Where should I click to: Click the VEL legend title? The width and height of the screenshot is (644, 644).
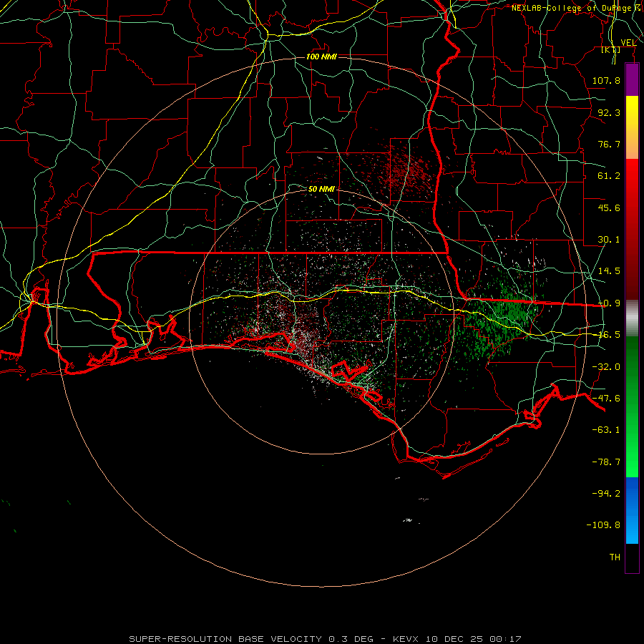[x=628, y=43]
